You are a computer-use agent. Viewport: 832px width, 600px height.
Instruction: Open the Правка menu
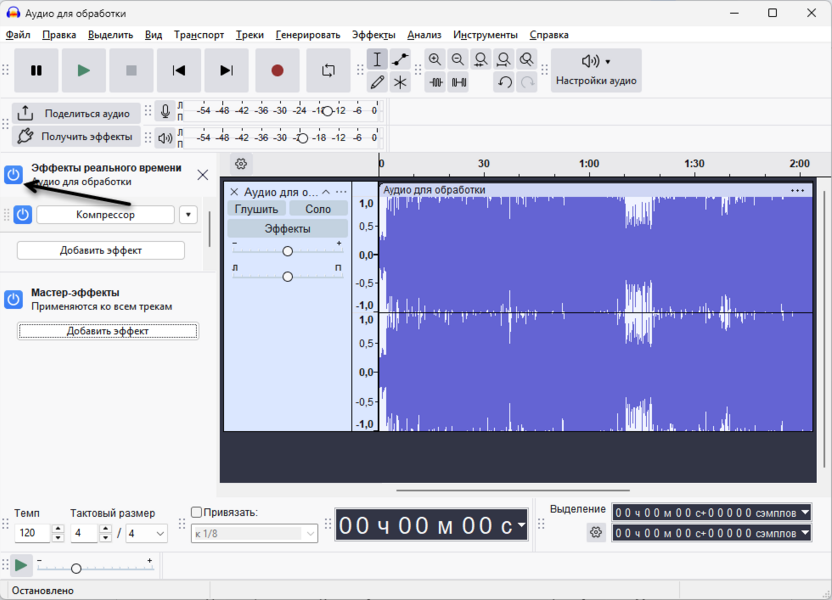59,35
